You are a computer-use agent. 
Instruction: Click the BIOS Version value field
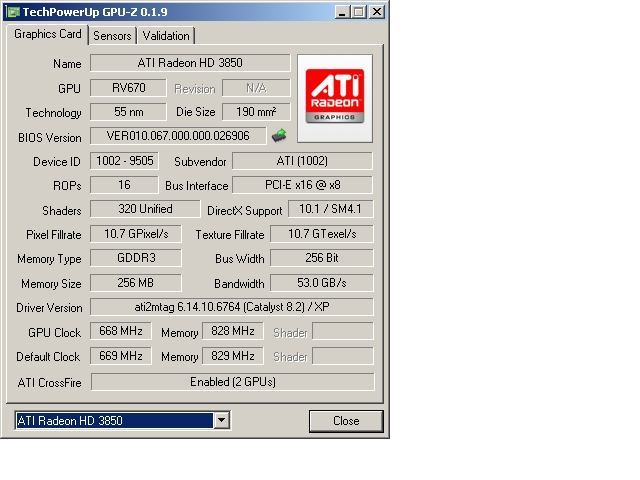click(178, 136)
